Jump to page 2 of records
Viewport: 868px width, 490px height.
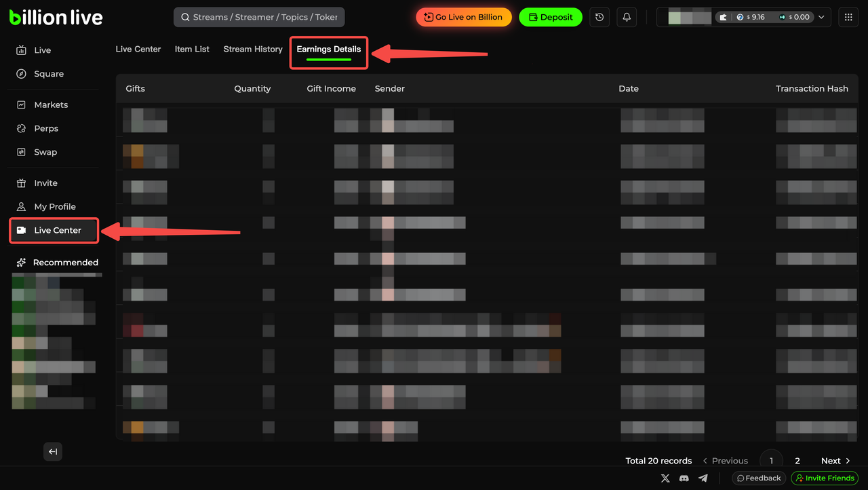(x=797, y=461)
